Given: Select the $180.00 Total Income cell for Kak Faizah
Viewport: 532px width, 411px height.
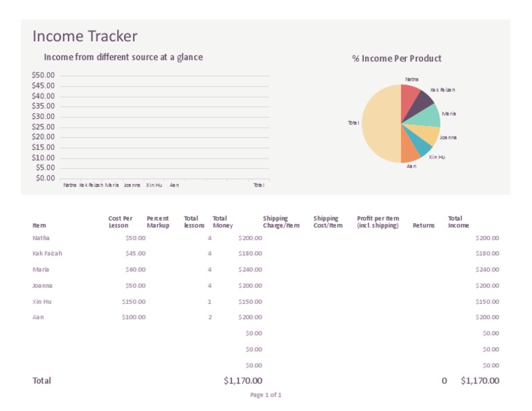Looking at the screenshot, I should [487, 253].
